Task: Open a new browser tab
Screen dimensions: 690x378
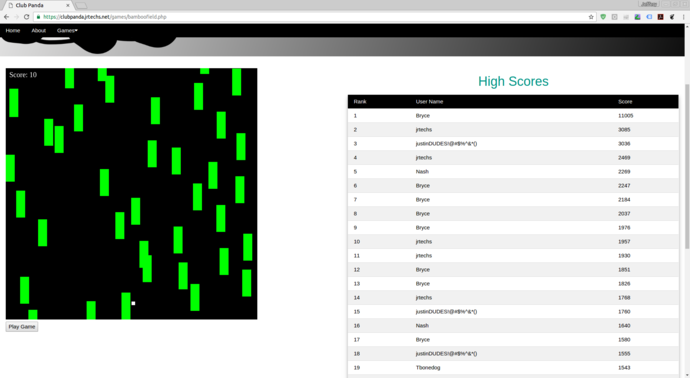Action: tap(81, 6)
